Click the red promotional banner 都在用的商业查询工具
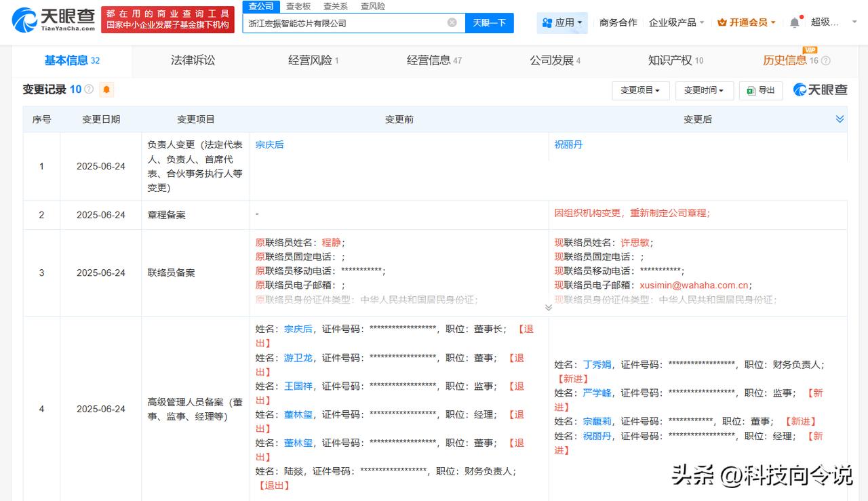This screenshot has width=868, height=501. pos(167,20)
